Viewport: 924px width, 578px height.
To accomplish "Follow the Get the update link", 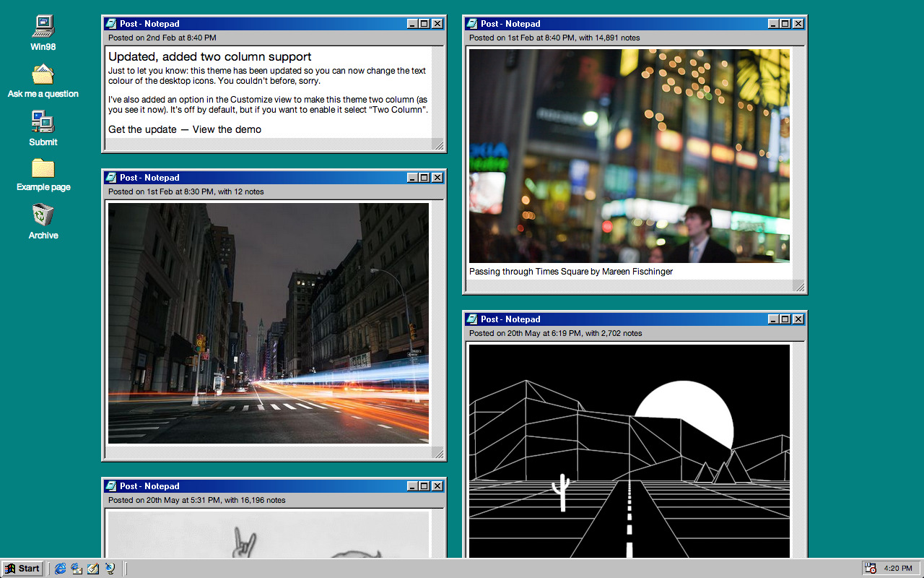I will click(142, 129).
